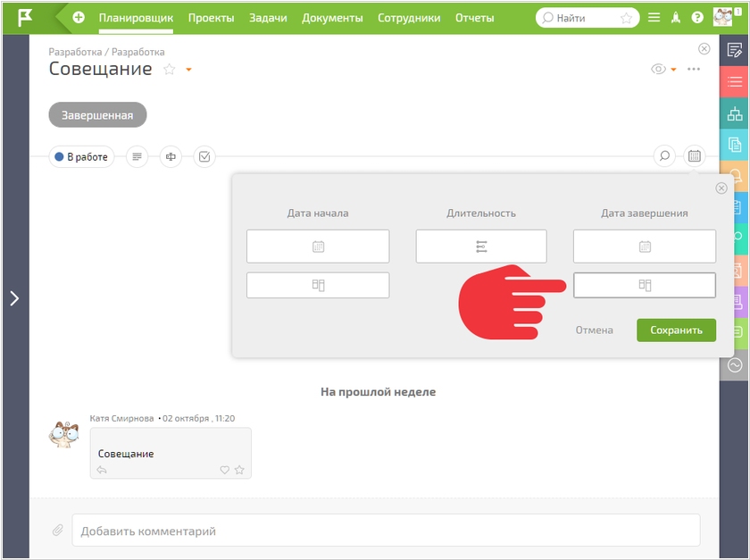Open the three-dots more options menu
750x560 pixels.
[x=694, y=69]
